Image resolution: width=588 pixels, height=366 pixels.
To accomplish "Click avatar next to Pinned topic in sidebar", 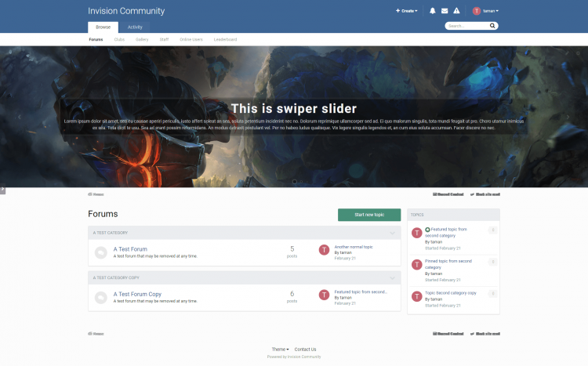I will pos(417,264).
